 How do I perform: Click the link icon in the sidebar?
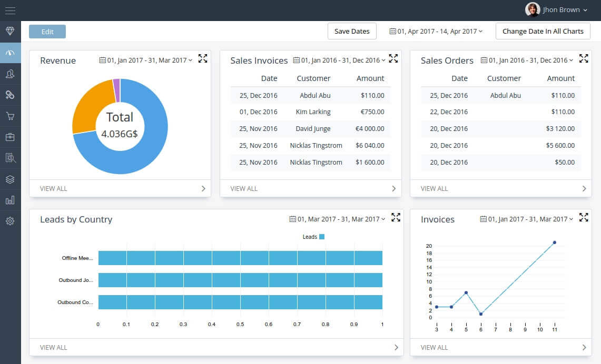[10, 95]
